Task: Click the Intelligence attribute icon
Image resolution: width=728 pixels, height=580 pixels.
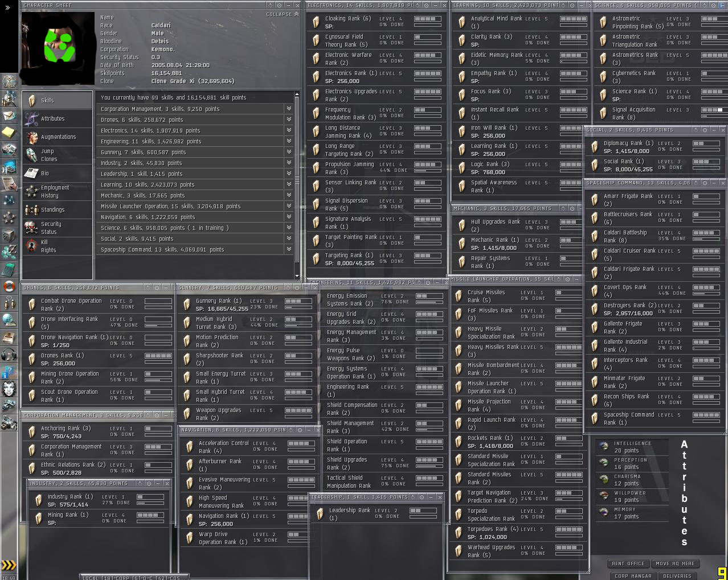Action: click(x=603, y=447)
